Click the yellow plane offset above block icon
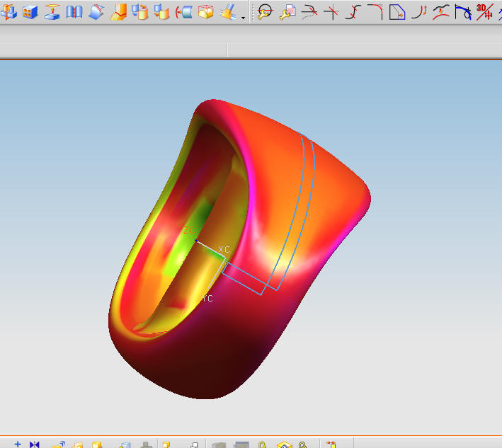 point(52,12)
